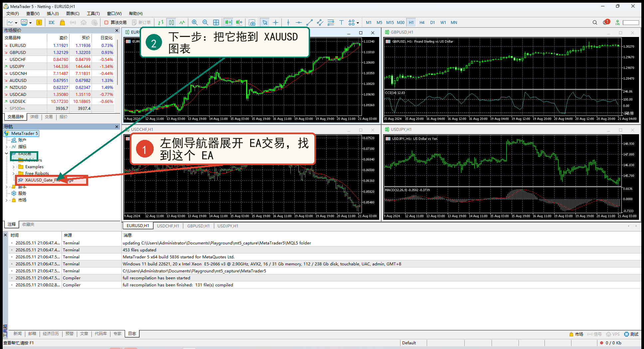
Task: Expand the 市场 market tree node
Action: pyautogui.click(x=7, y=200)
